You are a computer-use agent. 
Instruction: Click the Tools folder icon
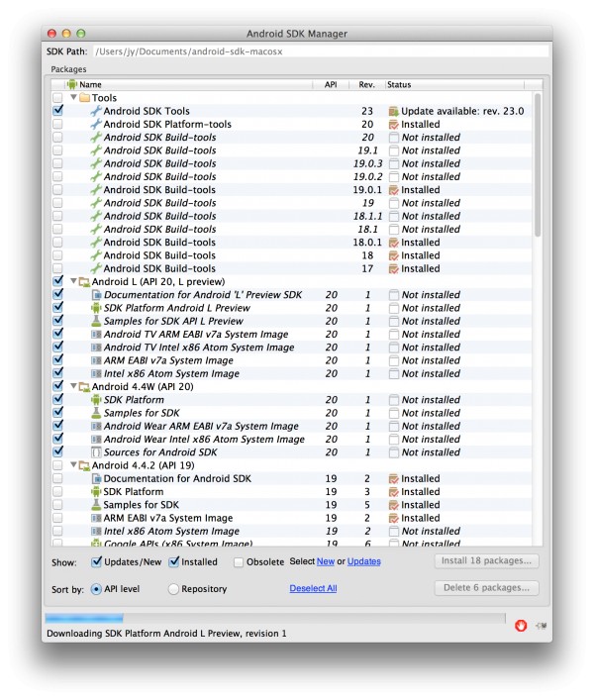point(84,98)
